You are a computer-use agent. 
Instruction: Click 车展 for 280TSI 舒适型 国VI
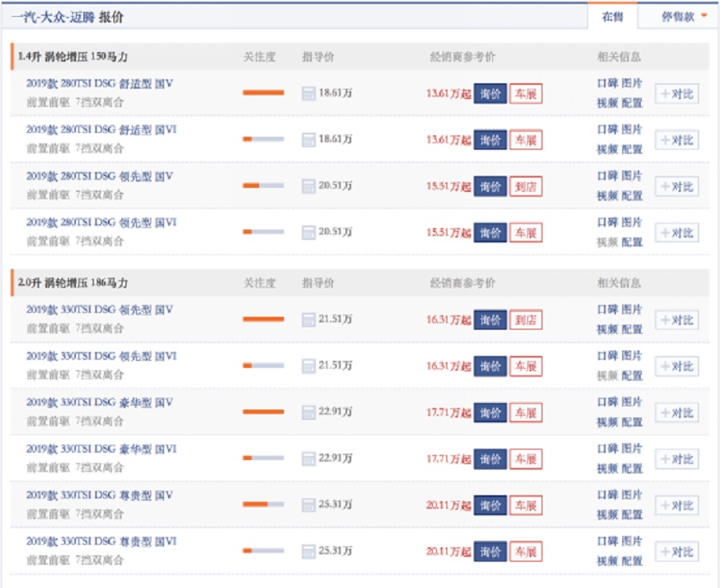[x=526, y=140]
